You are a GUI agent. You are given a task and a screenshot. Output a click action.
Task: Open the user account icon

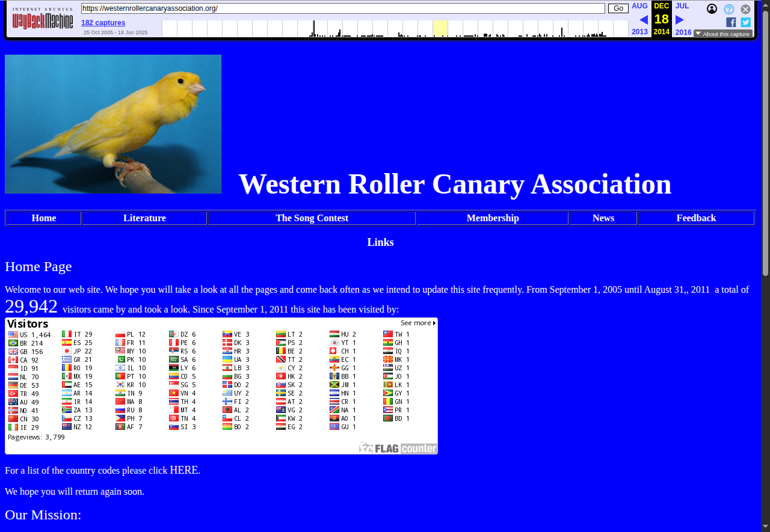712,9
